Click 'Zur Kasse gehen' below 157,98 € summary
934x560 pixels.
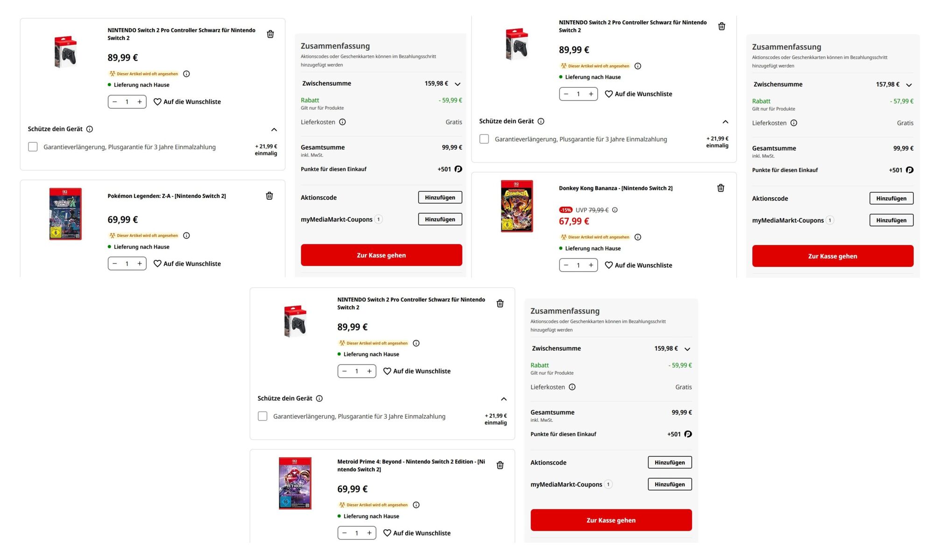point(832,256)
